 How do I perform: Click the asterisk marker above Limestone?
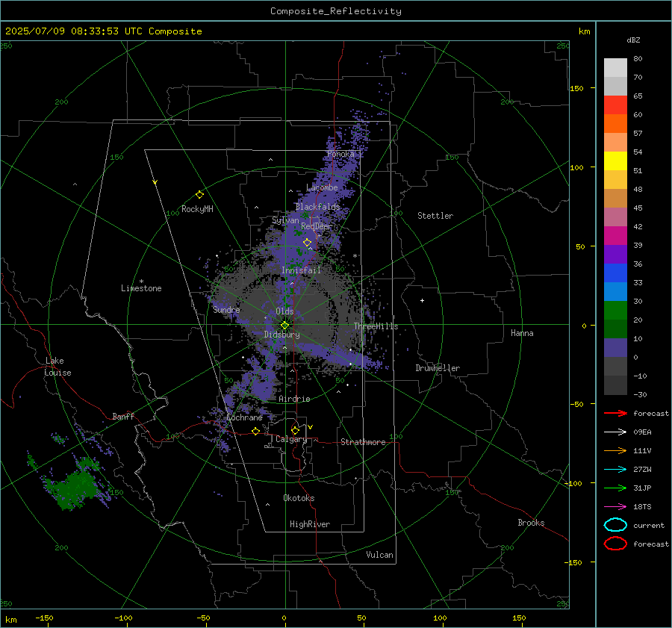(141, 282)
